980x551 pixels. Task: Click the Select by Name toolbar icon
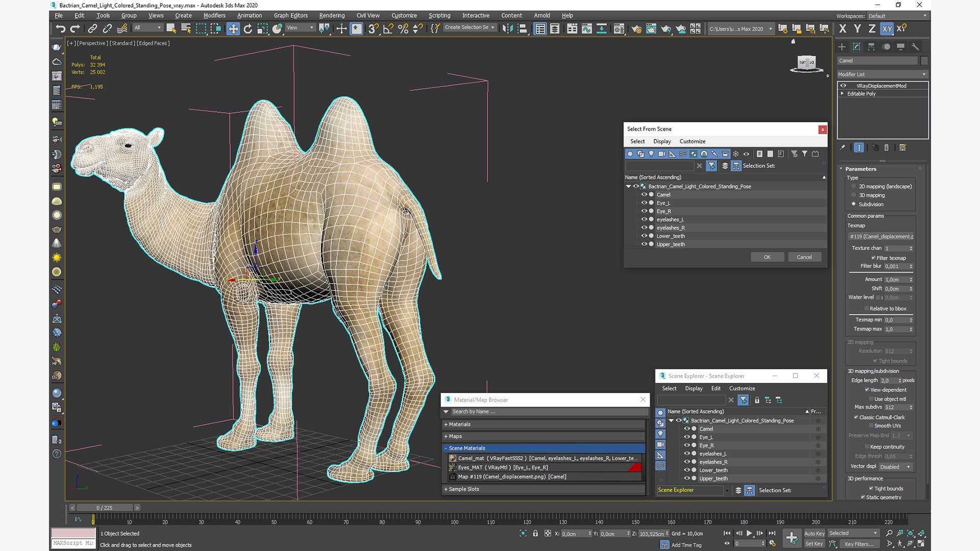tap(186, 29)
